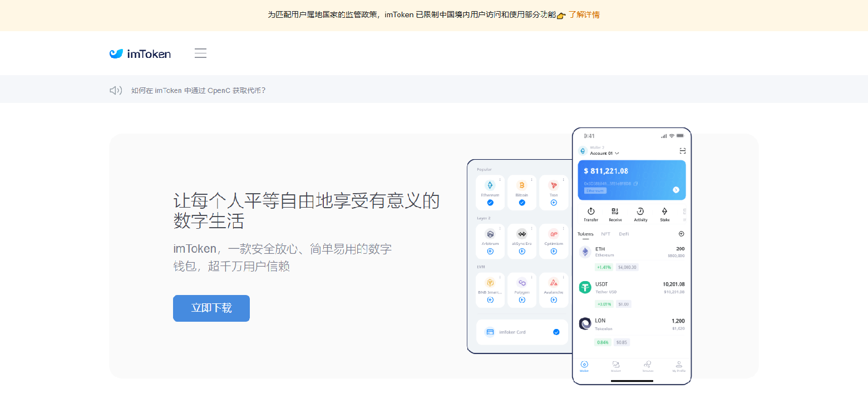Toggle the imToken Card checkmark
Viewport: 868px width, 408px height.
[556, 332]
